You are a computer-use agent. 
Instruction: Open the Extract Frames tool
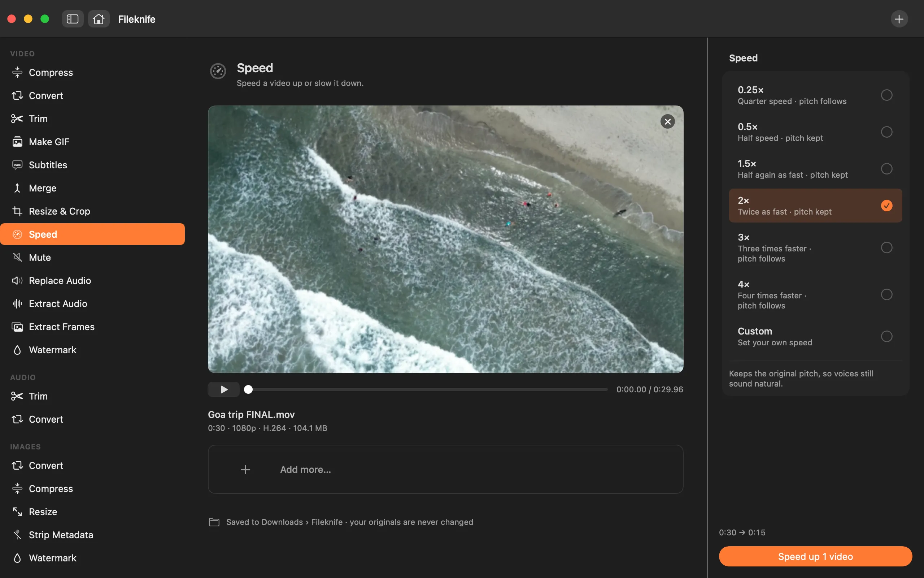[92, 327]
